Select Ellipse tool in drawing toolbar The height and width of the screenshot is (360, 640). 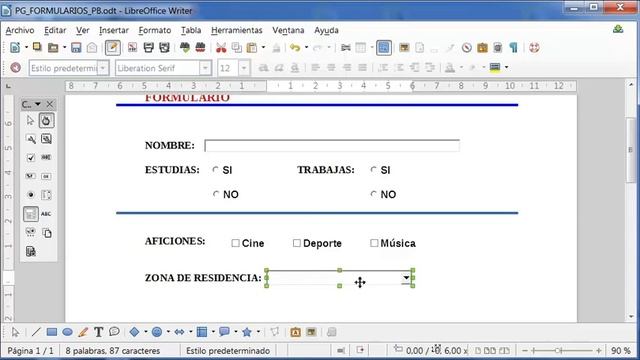tap(67, 332)
